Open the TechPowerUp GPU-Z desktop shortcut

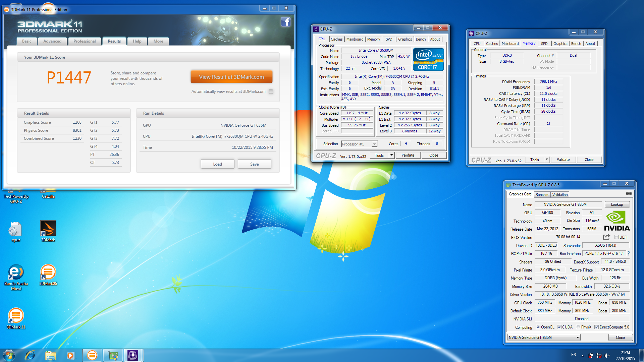click(x=16, y=197)
